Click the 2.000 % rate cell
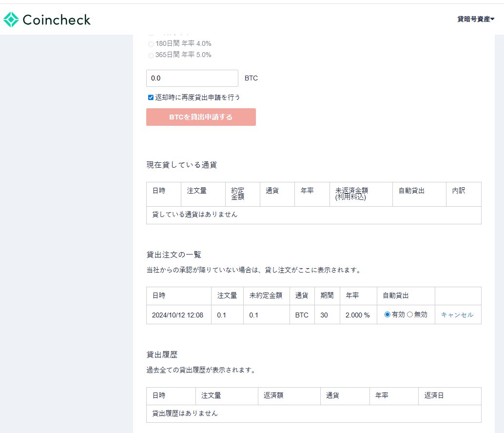 tap(357, 315)
